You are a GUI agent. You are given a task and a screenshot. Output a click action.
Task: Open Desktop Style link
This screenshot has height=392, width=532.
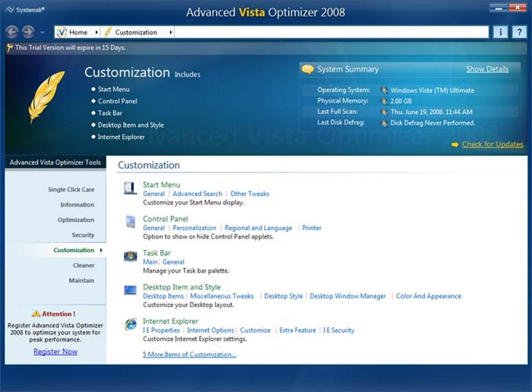point(283,296)
